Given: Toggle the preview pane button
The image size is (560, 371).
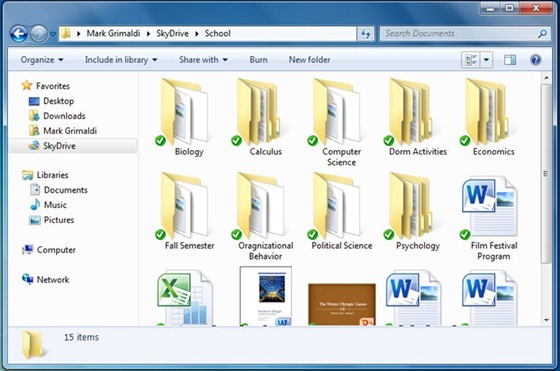Looking at the screenshot, I should pyautogui.click(x=510, y=60).
